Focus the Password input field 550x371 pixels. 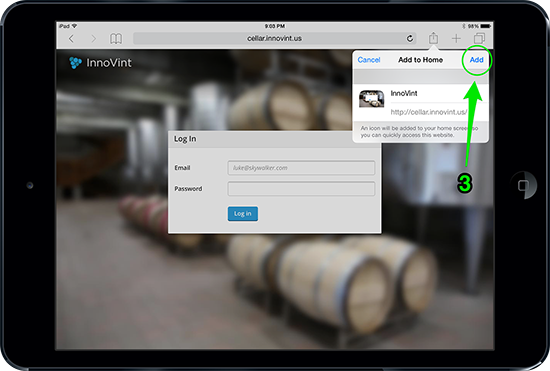[x=301, y=189]
